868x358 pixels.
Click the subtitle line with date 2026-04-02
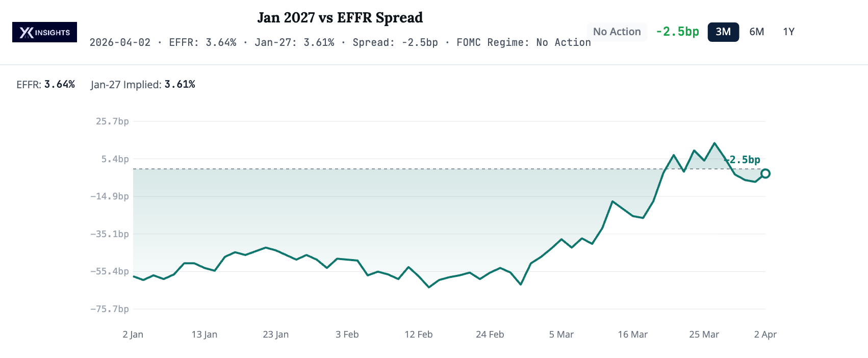(340, 42)
